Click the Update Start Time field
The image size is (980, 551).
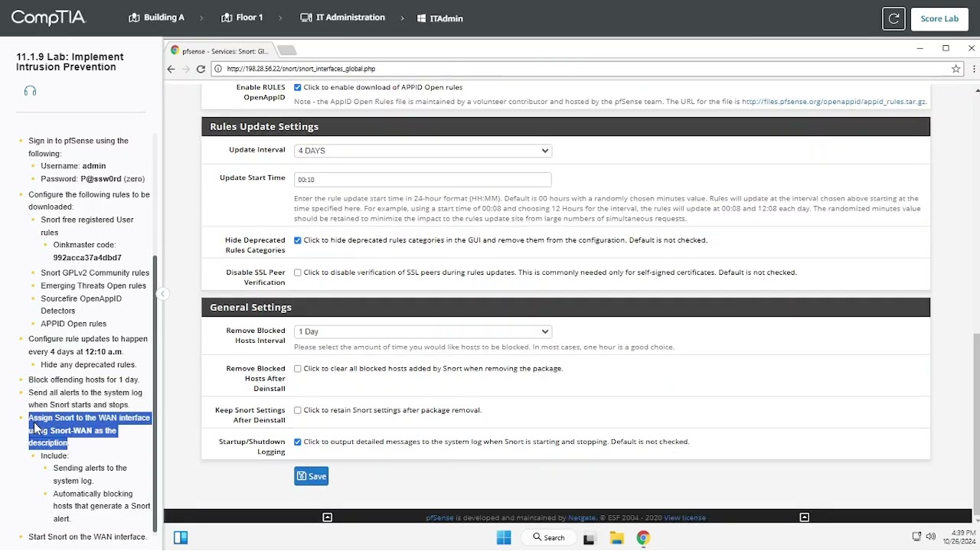point(423,179)
